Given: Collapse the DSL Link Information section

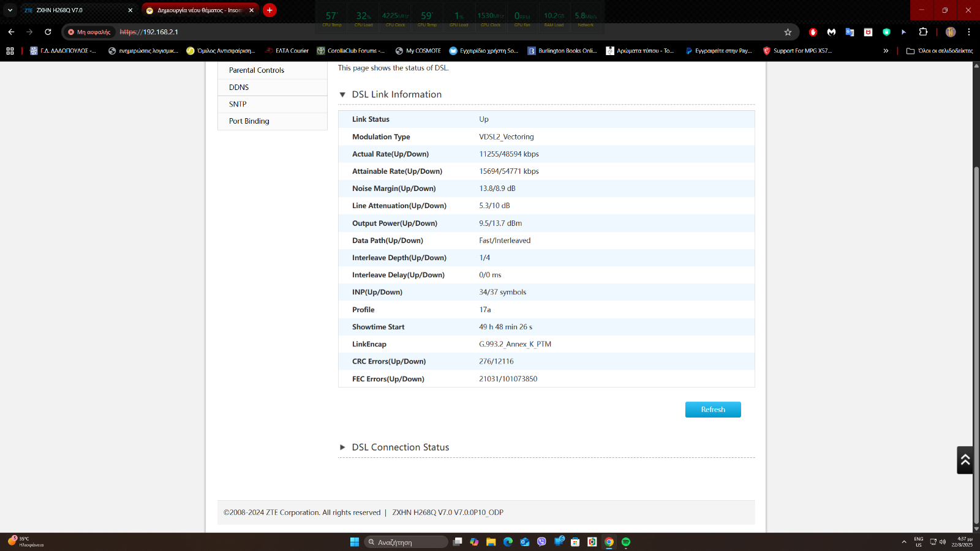Looking at the screenshot, I should click(x=342, y=94).
